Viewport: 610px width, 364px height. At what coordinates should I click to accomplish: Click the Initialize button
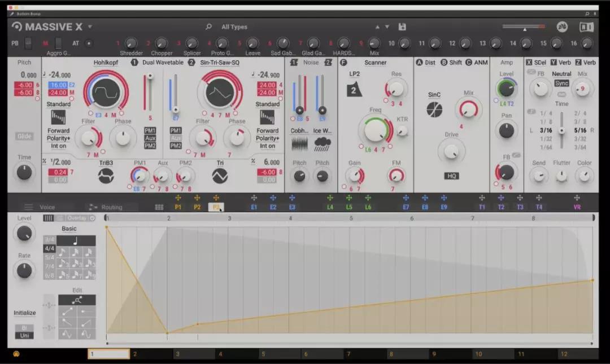24,313
